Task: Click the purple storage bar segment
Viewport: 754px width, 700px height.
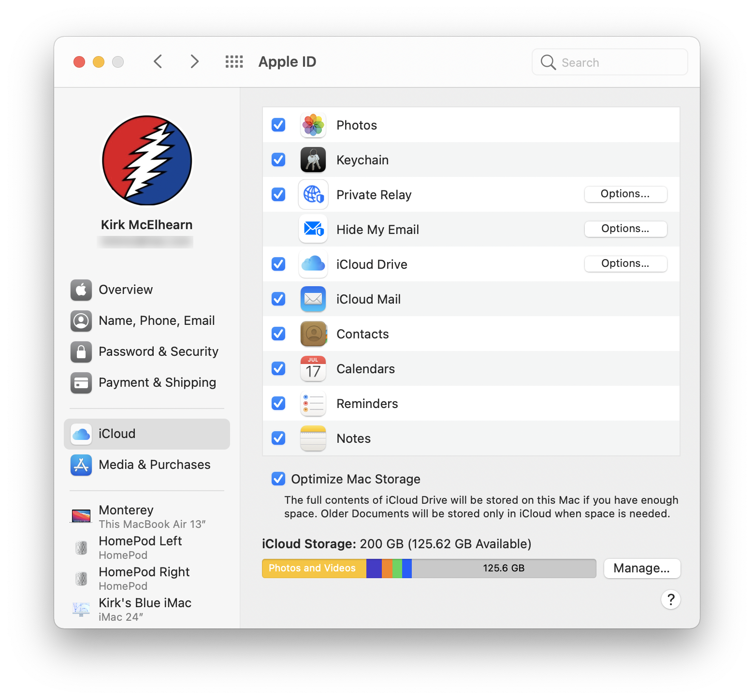Action: (374, 569)
